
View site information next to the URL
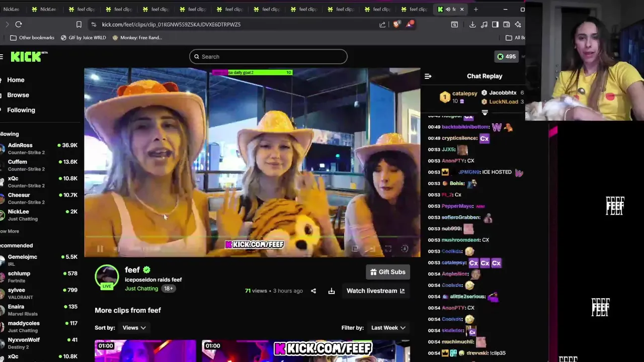[94, 24]
